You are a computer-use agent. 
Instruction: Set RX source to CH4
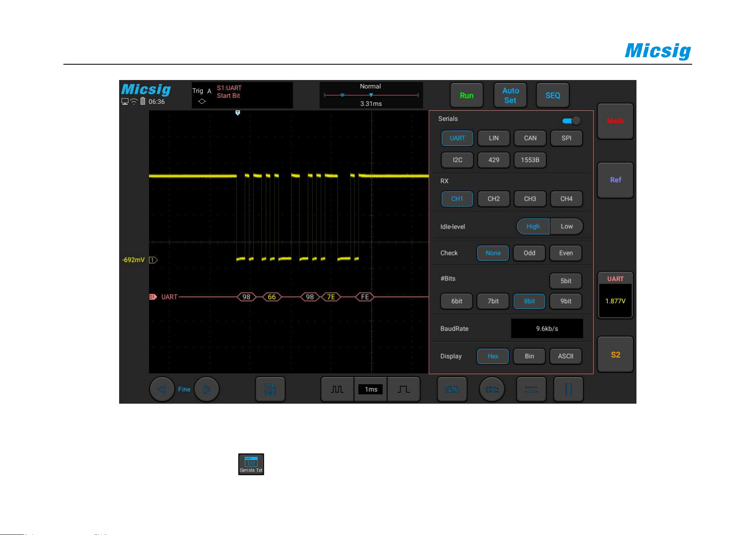tap(566, 199)
